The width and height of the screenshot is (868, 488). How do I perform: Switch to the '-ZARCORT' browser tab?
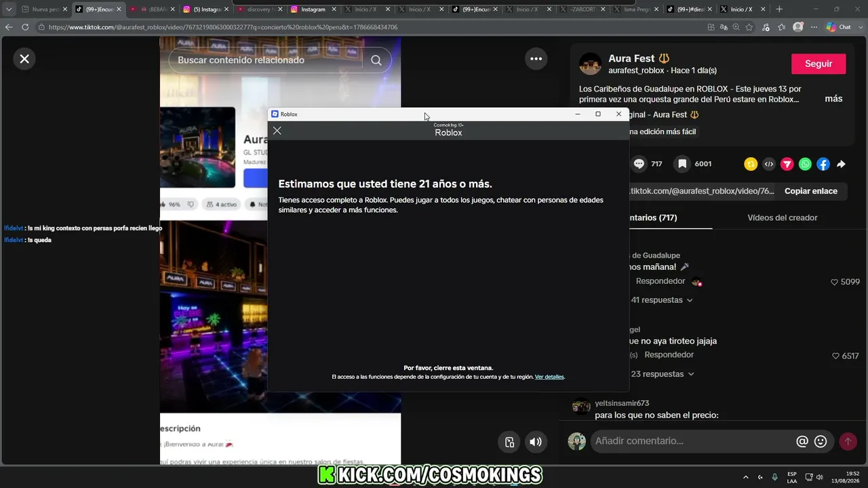(x=582, y=9)
